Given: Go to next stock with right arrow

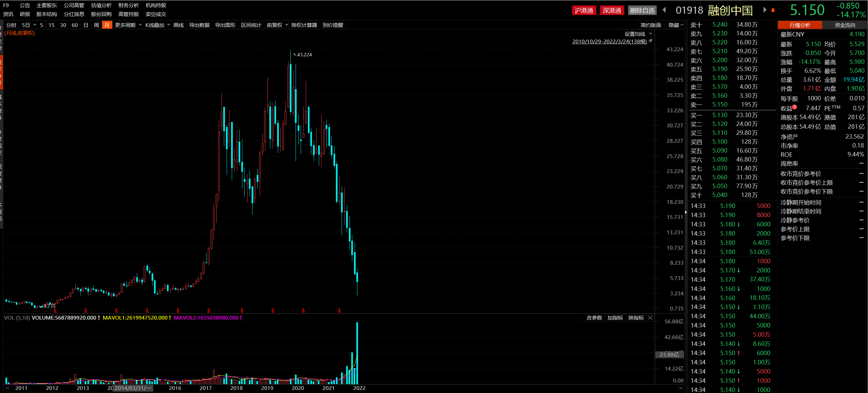Looking at the screenshot, I should point(765,10).
